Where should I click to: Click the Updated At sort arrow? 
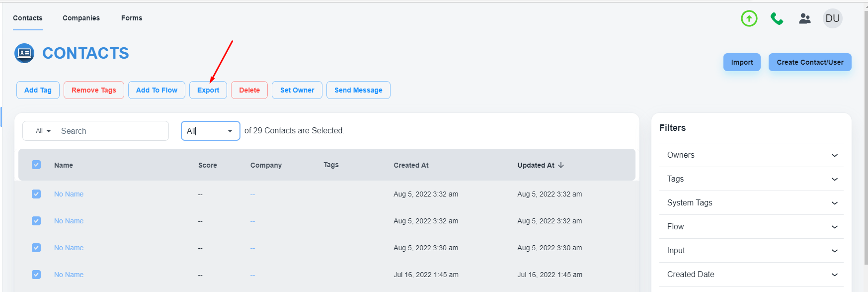(x=561, y=165)
